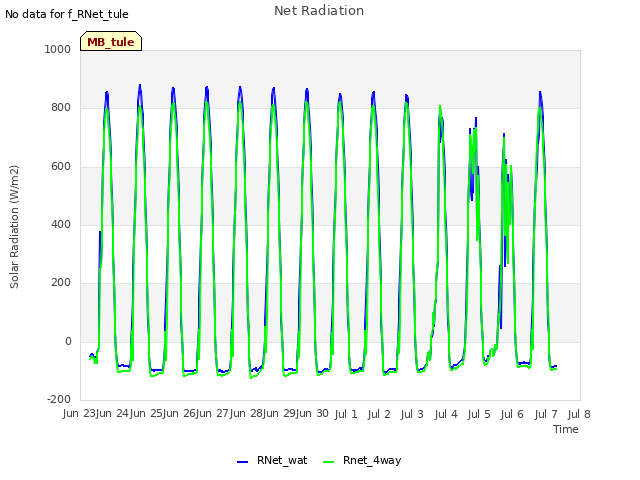This screenshot has width=640, height=480.
Task: Click the Time axis label
Action: (x=566, y=429)
